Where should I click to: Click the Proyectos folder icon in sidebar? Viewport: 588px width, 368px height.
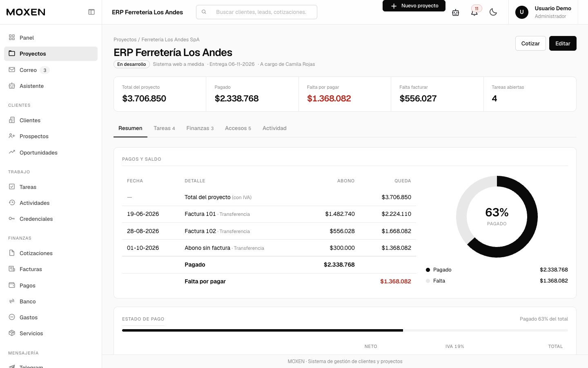coord(12,54)
